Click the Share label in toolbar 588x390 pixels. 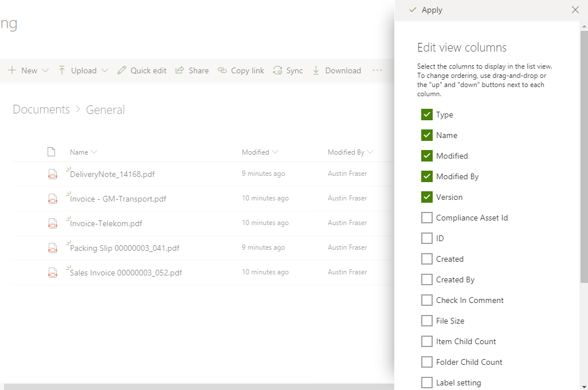click(199, 70)
